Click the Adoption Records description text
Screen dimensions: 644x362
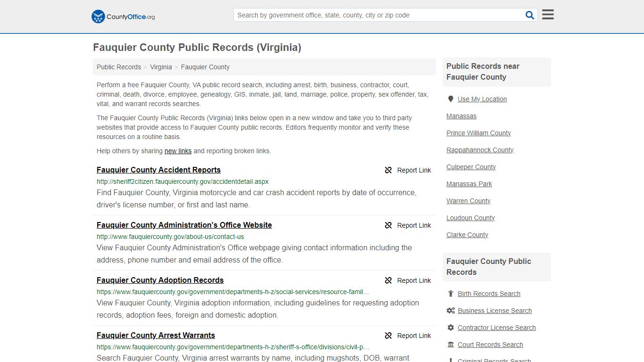point(258,309)
